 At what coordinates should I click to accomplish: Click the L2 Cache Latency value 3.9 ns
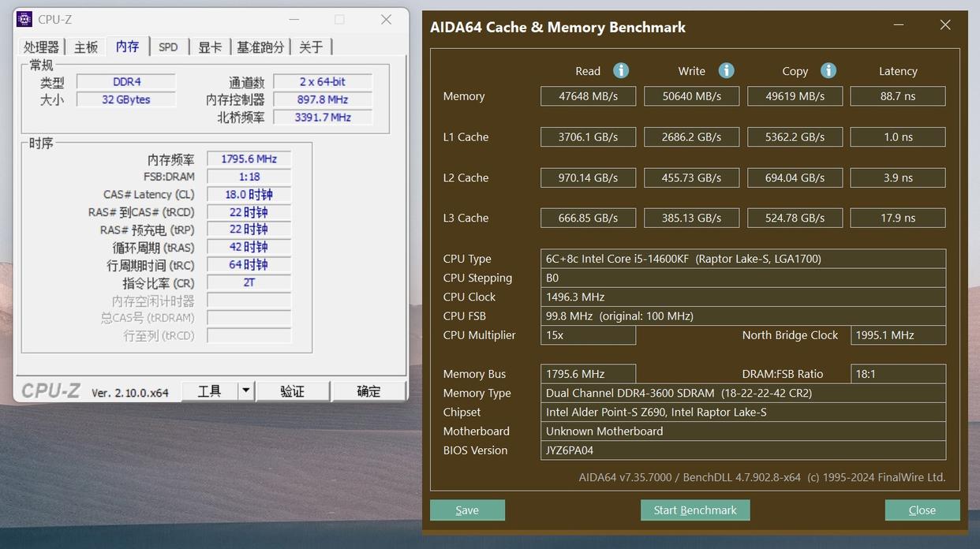[898, 177]
